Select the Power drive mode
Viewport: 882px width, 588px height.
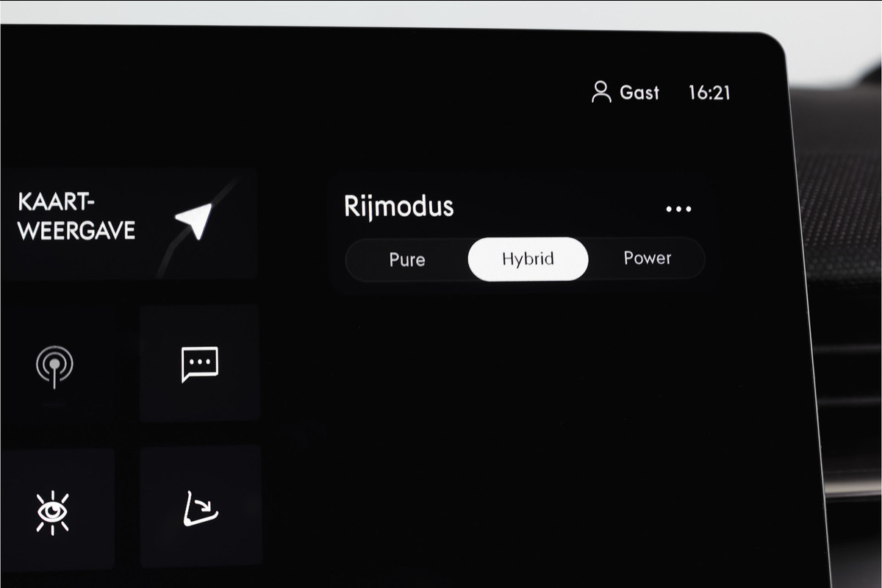tap(647, 259)
